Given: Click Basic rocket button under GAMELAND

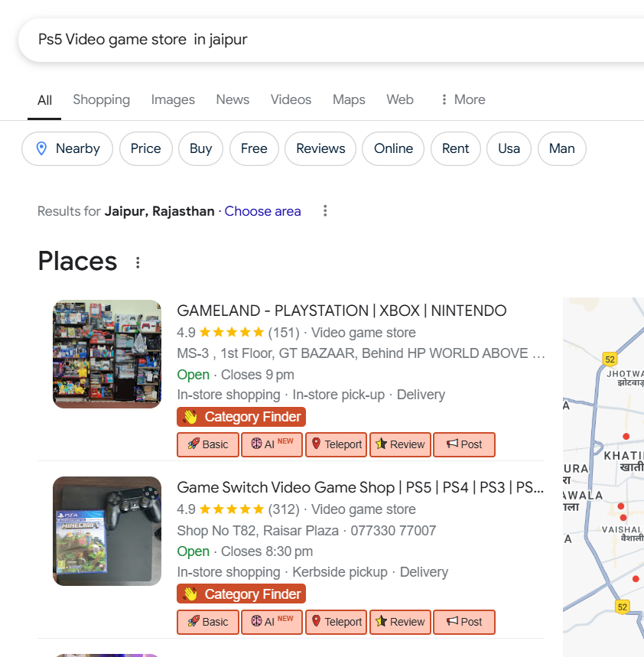Looking at the screenshot, I should [207, 444].
